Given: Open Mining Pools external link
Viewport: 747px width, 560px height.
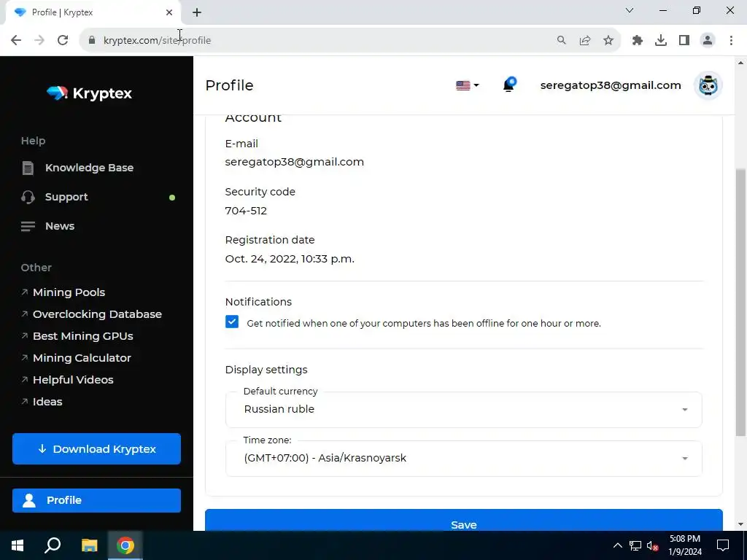Looking at the screenshot, I should pos(69,292).
